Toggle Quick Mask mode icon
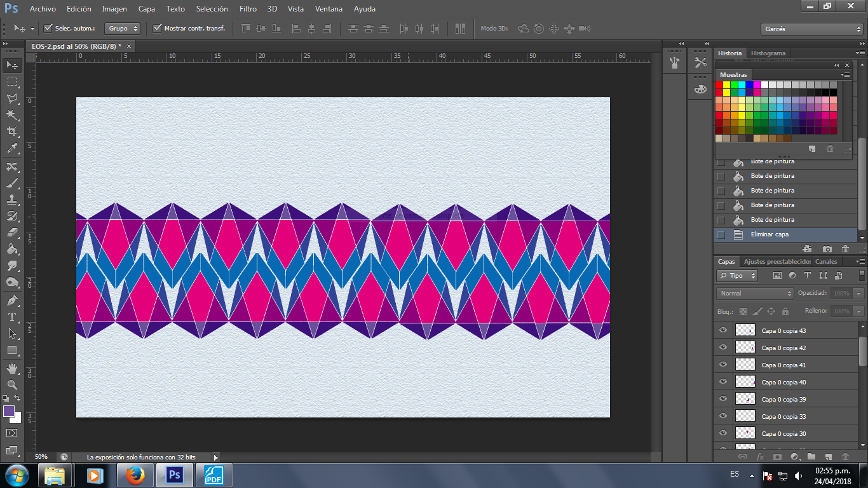 click(x=12, y=433)
